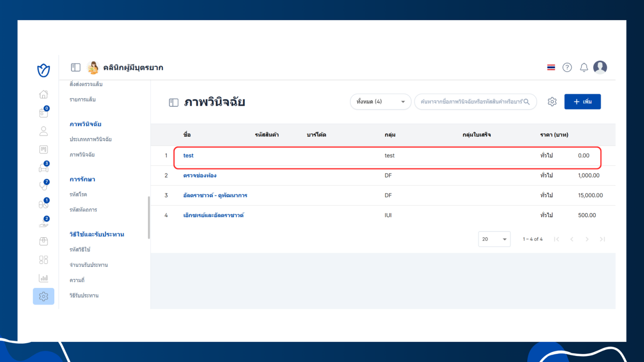Screen dimensions: 644x362
Task: Click panel icon next to ภาพวินิจฉัย heading
Action: 173,103
